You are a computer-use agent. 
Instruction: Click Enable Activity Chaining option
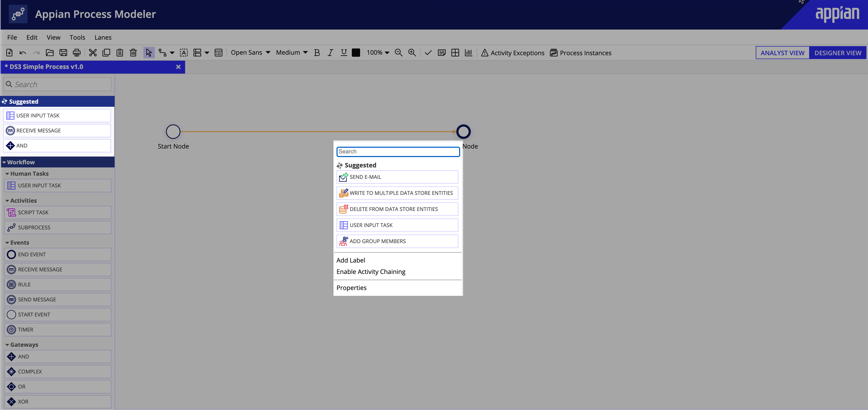pyautogui.click(x=371, y=271)
